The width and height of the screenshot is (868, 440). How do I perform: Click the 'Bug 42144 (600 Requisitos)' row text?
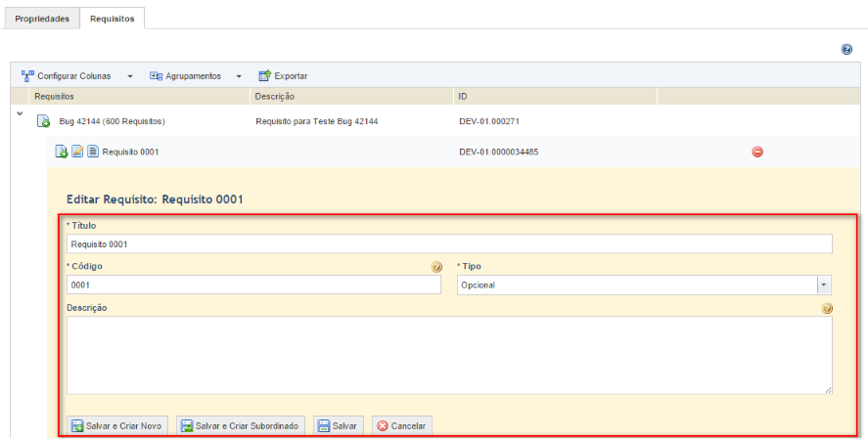(x=112, y=121)
